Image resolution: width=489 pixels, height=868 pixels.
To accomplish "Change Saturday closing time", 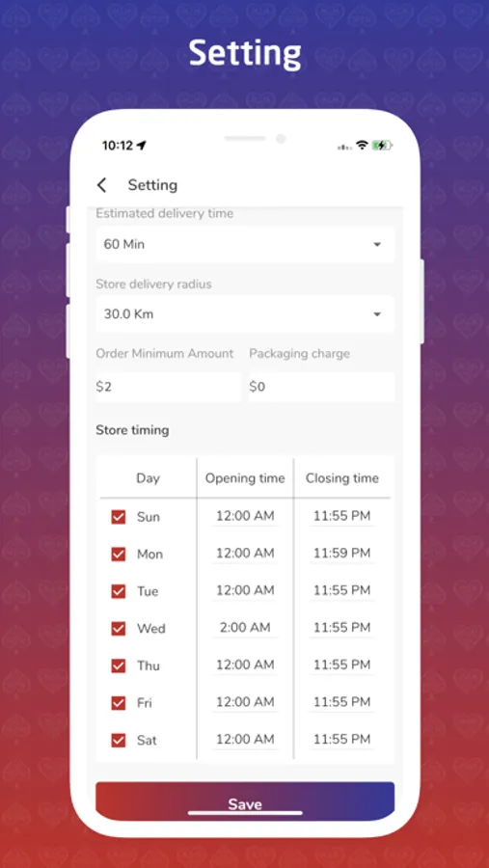I will click(x=341, y=740).
